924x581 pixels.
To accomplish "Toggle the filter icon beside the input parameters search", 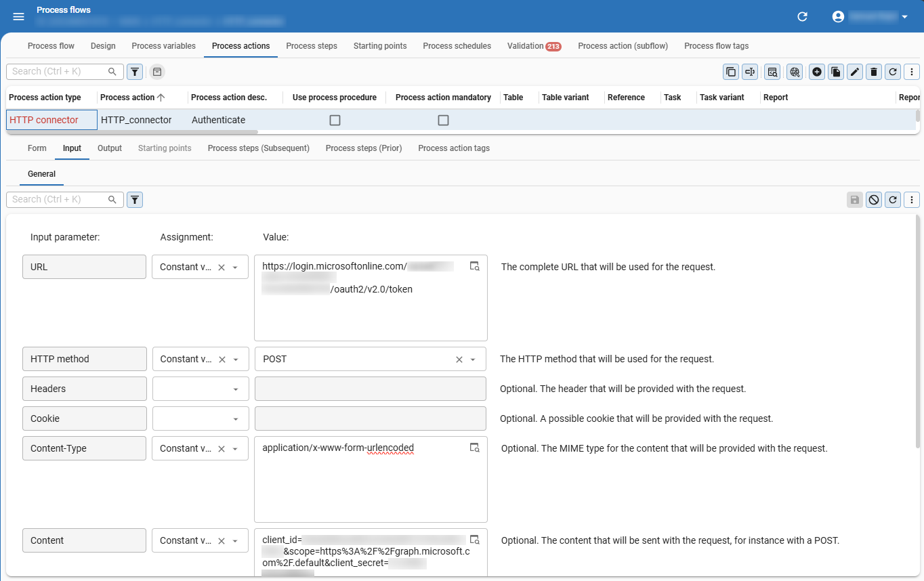I will [x=135, y=200].
